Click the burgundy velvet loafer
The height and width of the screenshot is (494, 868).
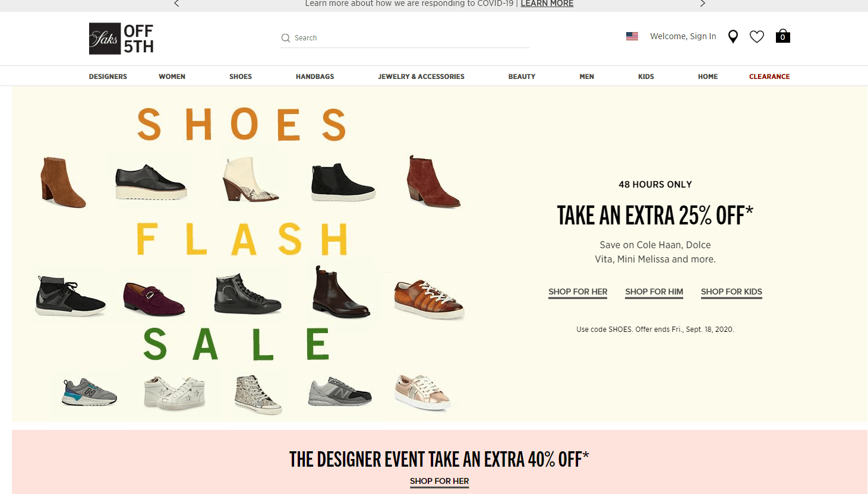[x=154, y=299]
